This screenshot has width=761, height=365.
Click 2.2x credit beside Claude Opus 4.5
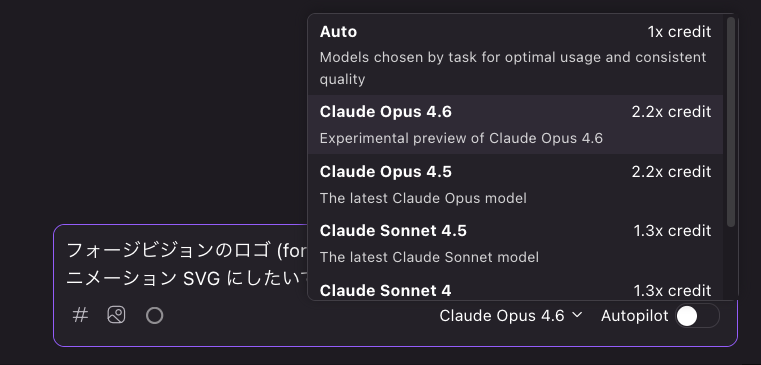(671, 172)
